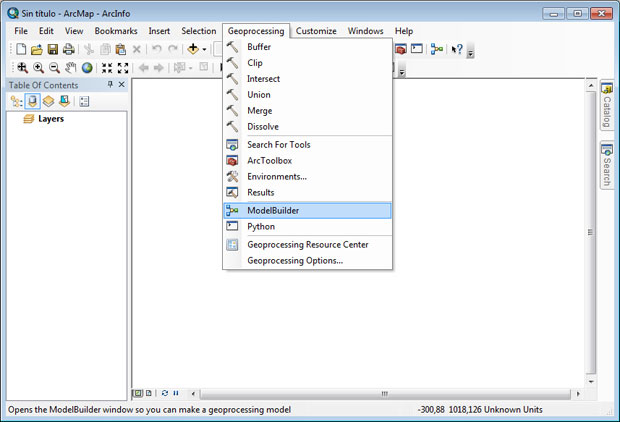Expand Standard toolbar overflow options
This screenshot has height=422, width=620.
470,51
